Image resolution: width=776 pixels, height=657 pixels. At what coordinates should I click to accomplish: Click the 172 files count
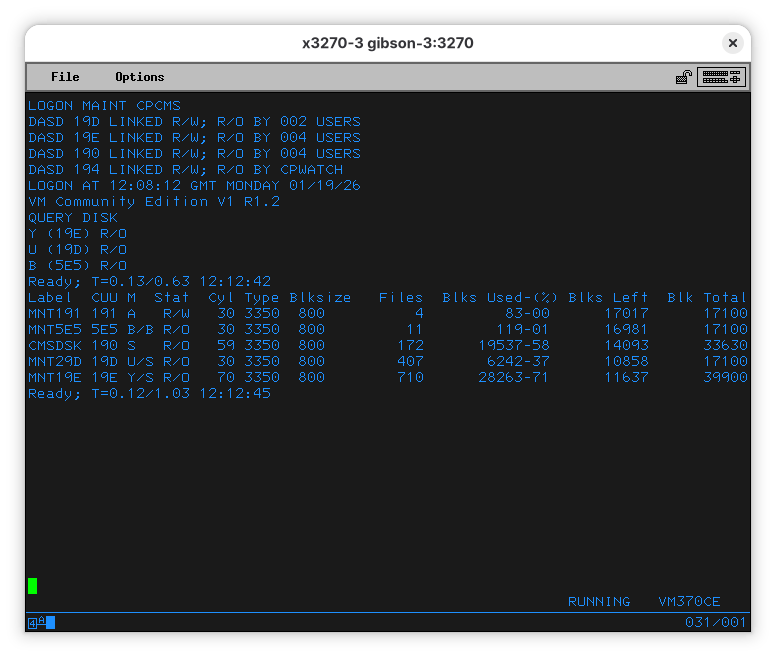pyautogui.click(x=410, y=345)
